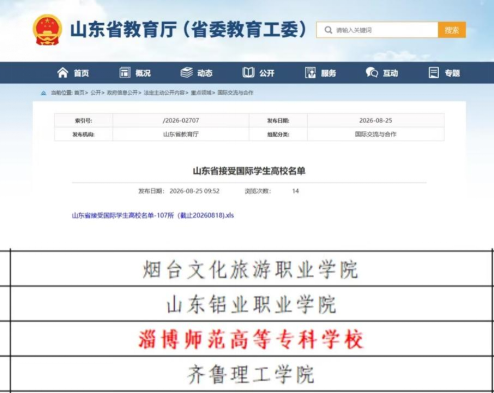The image size is (494, 393).
Task: Select the 烟台文化旅游职业学院 table row
Action: (x=251, y=268)
